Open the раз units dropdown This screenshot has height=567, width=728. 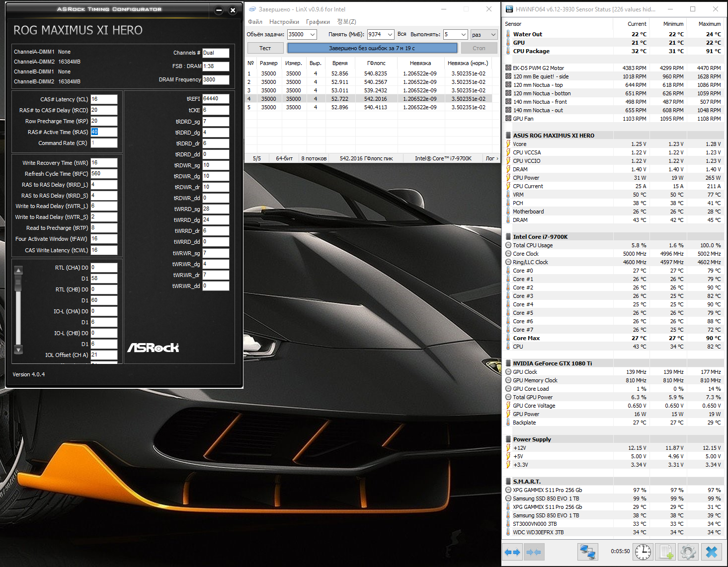pyautogui.click(x=493, y=34)
